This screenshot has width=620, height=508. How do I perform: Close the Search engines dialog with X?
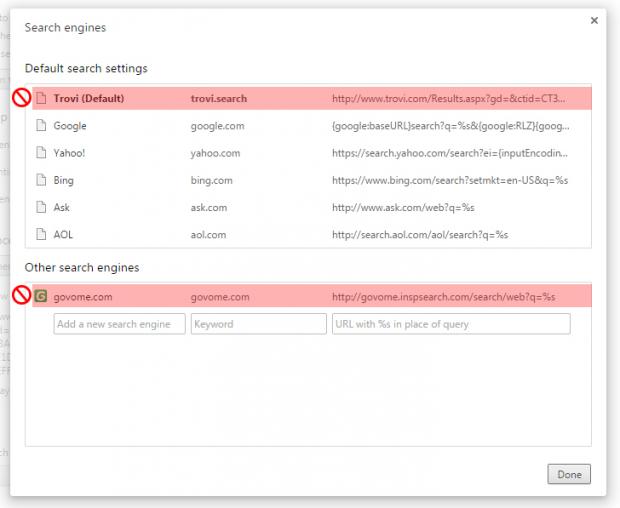(594, 20)
